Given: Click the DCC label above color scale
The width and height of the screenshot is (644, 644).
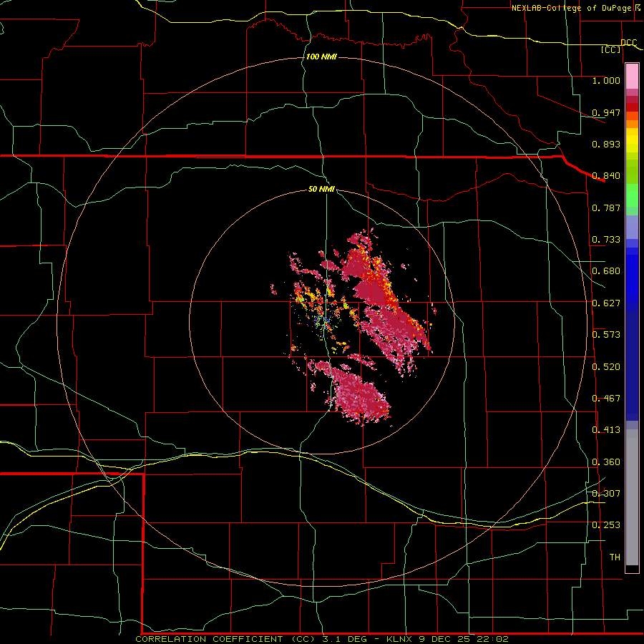Looking at the screenshot, I should 628,42.
